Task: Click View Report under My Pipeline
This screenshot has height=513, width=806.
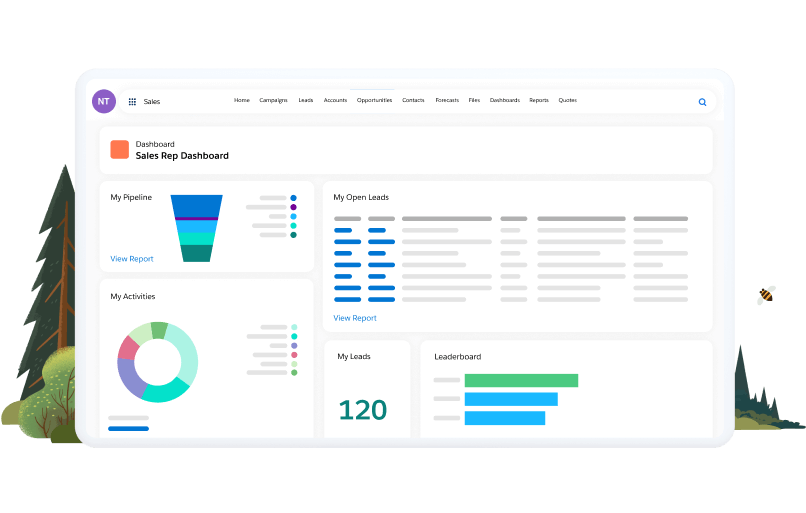Action: [x=132, y=259]
